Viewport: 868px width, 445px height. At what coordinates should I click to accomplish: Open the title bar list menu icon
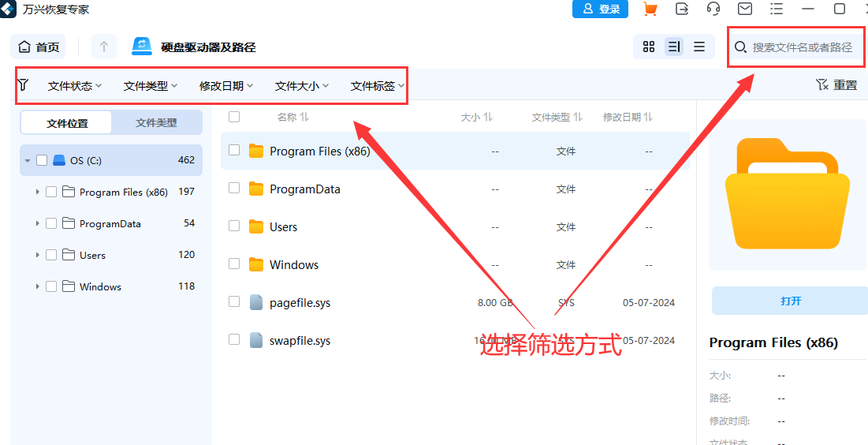[777, 9]
